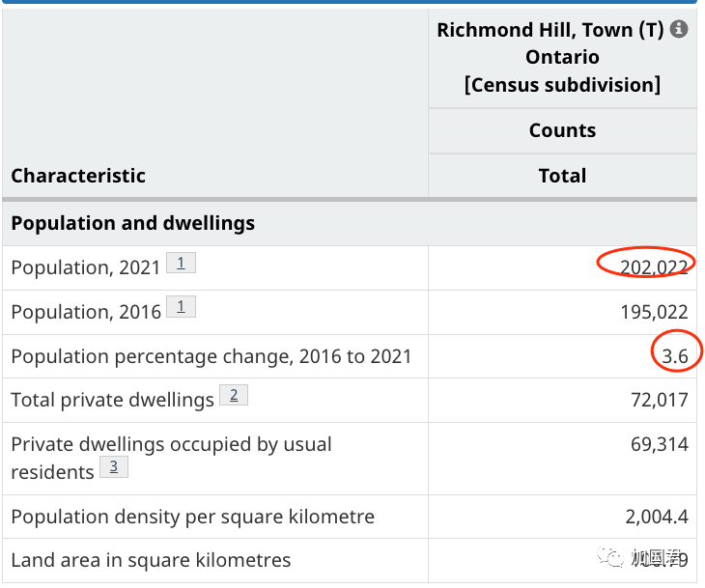Click the info icon beside Richmond Hill, Town
Screen dimensions: 705x588
[x=679, y=29]
